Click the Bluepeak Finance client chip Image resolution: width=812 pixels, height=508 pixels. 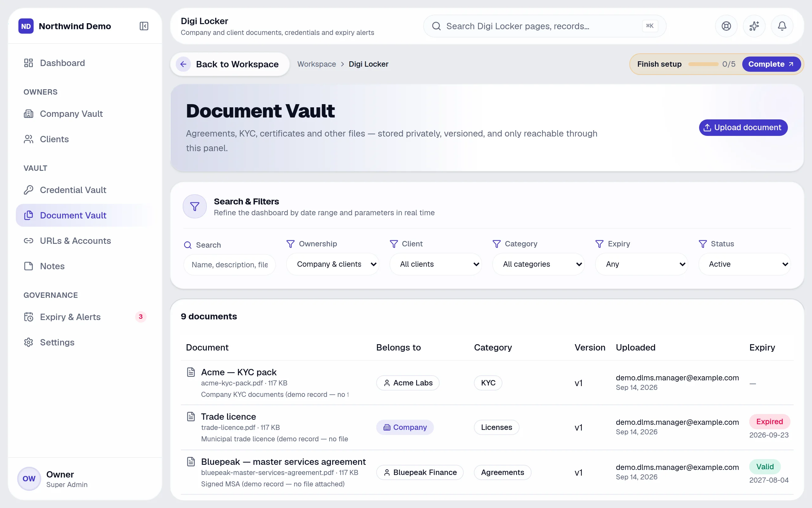click(420, 472)
